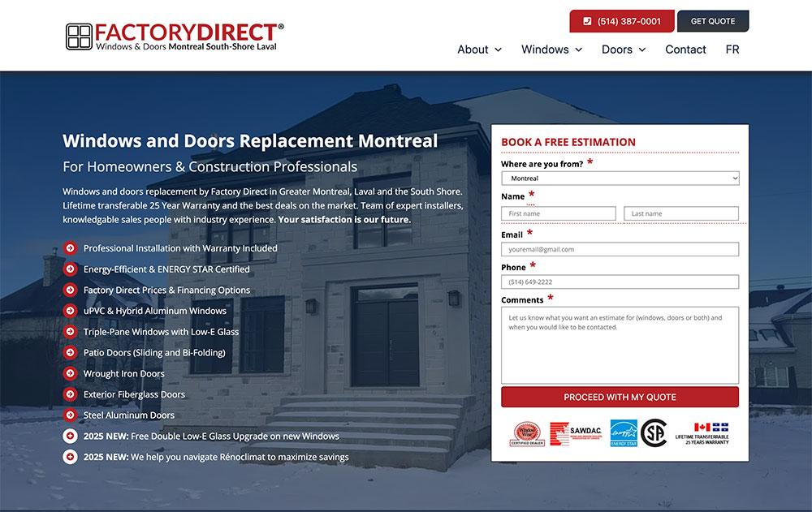Focus the Email input field

coord(620,249)
